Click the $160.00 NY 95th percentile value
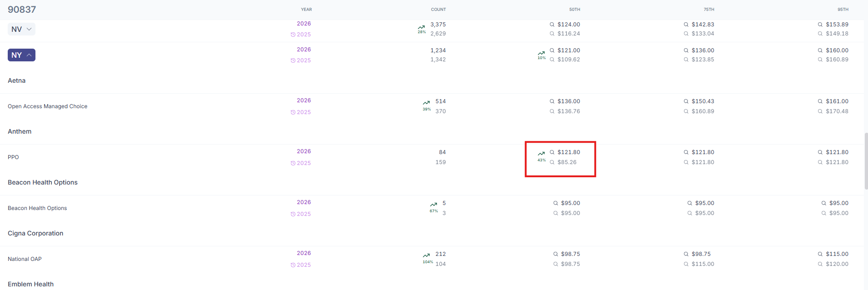The width and height of the screenshot is (868, 290). point(837,50)
